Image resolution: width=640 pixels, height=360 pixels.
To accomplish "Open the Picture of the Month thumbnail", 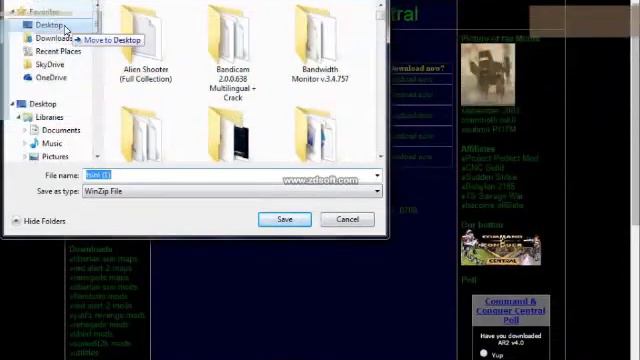I will click(x=488, y=75).
